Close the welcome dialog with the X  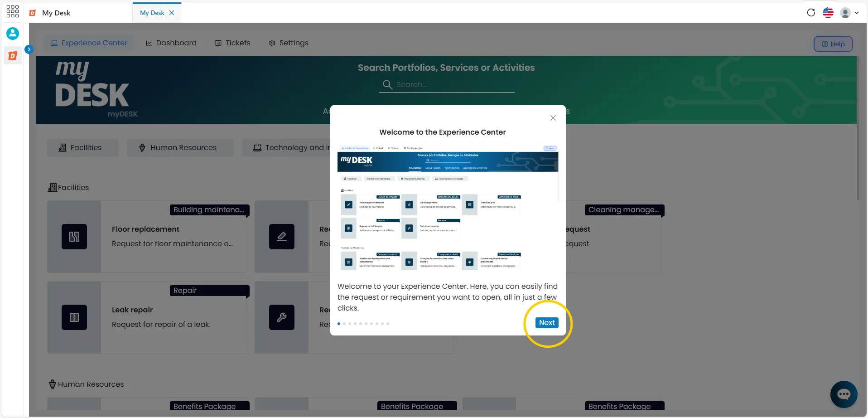(553, 118)
